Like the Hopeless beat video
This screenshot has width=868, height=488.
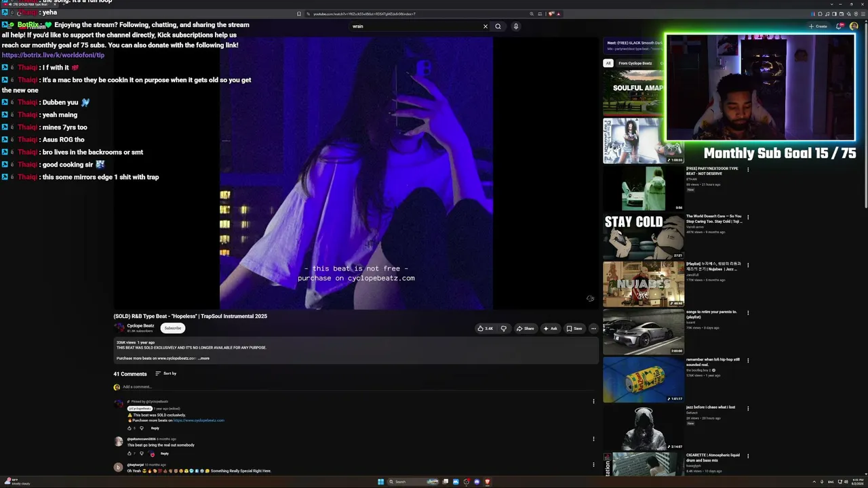click(x=485, y=329)
